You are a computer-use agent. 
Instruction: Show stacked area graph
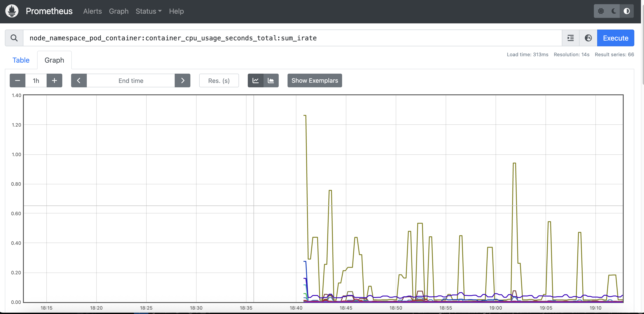[x=271, y=80]
